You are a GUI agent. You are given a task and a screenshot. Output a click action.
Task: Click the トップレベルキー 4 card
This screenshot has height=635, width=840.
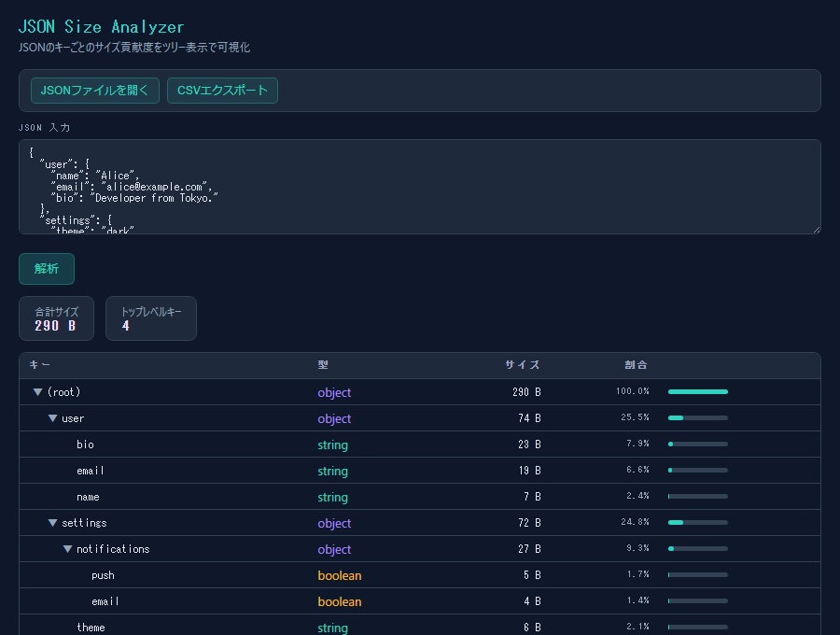(151, 318)
